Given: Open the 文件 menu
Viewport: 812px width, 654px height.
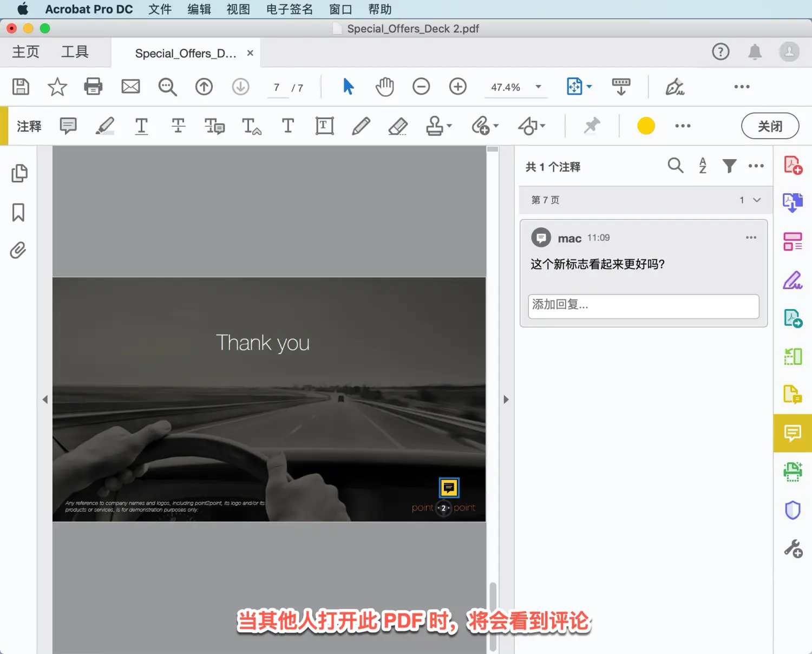Looking at the screenshot, I should coord(160,9).
